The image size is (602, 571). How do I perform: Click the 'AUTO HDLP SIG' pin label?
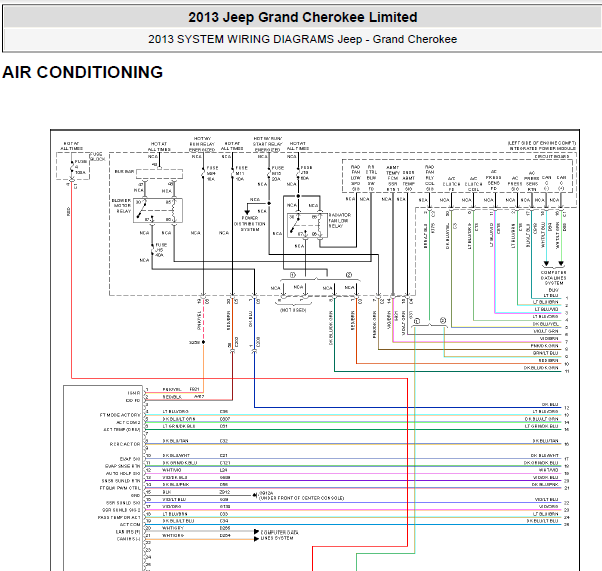123,473
